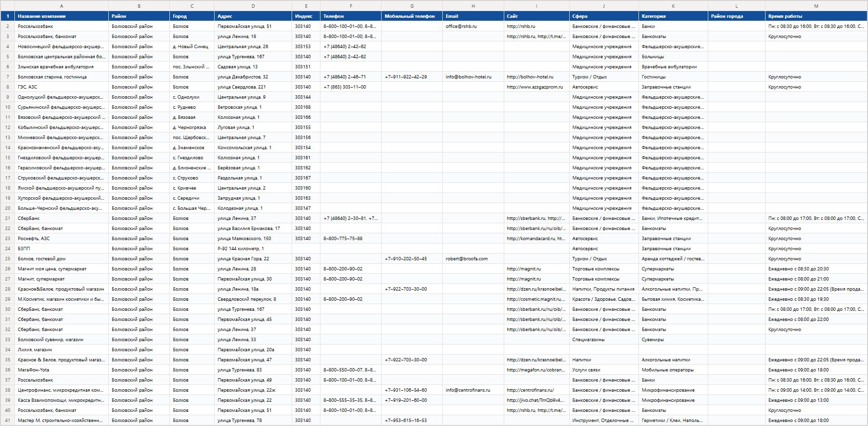868x434 pixels.
Task: Click the company cell 'МегаФон-Yota'
Action: (62, 370)
